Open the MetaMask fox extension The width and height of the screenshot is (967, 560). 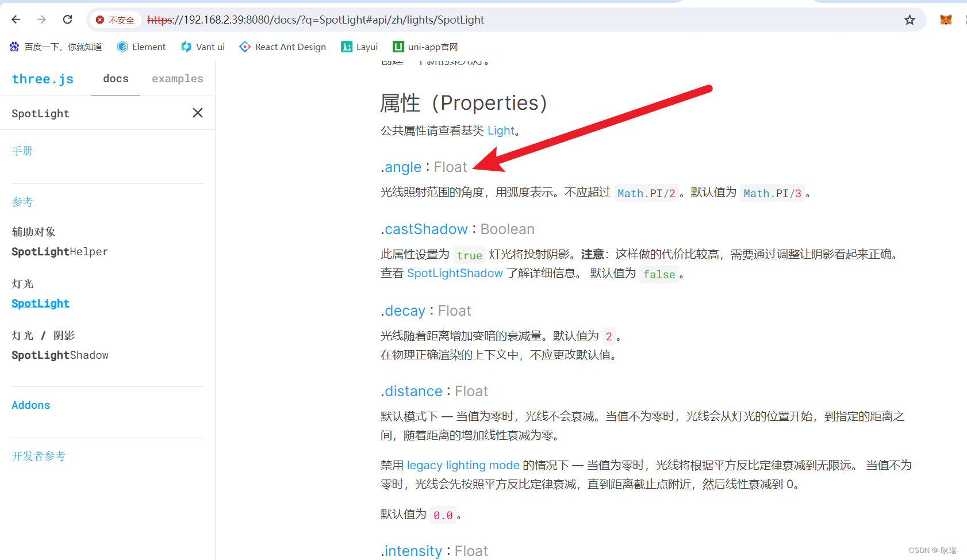[x=946, y=20]
